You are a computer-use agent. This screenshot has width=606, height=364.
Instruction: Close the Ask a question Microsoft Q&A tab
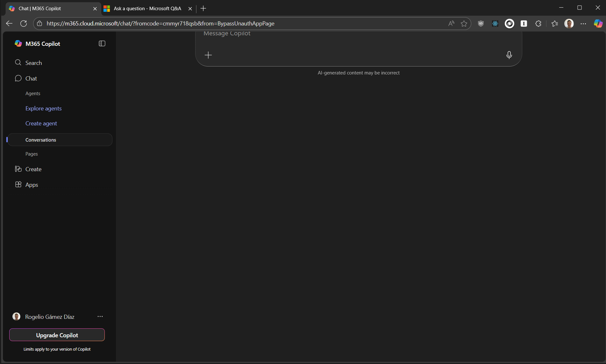[x=190, y=9]
